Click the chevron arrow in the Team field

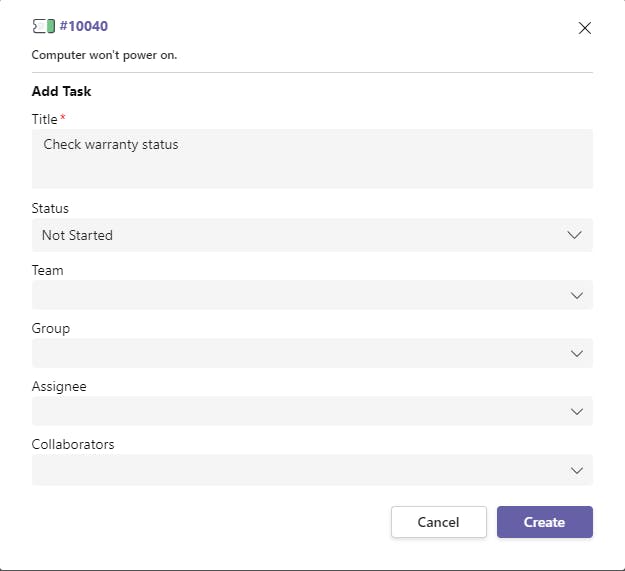tap(575, 295)
